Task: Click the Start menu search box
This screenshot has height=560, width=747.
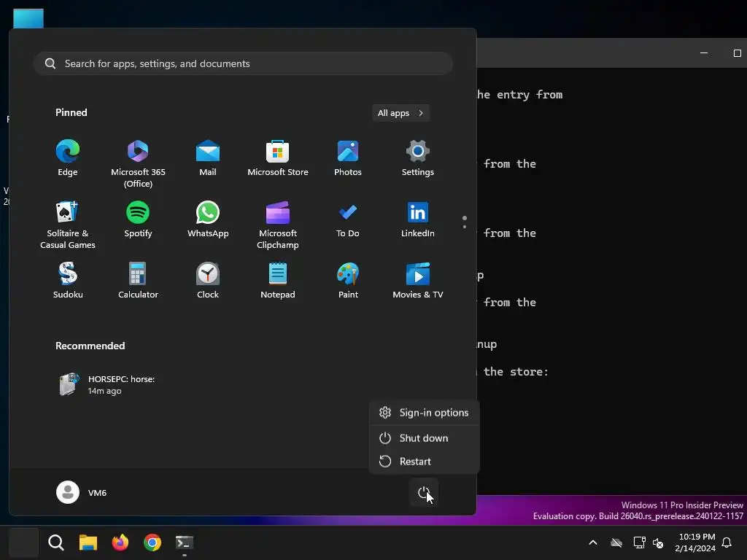Action: 243,63
